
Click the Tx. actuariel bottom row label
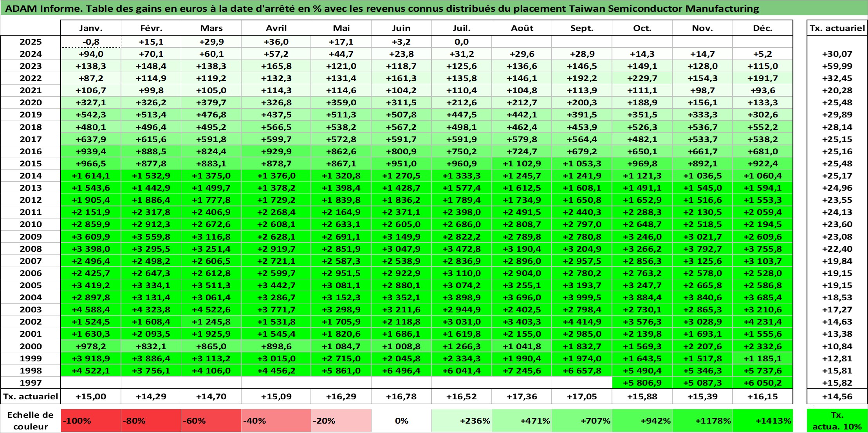(x=31, y=396)
